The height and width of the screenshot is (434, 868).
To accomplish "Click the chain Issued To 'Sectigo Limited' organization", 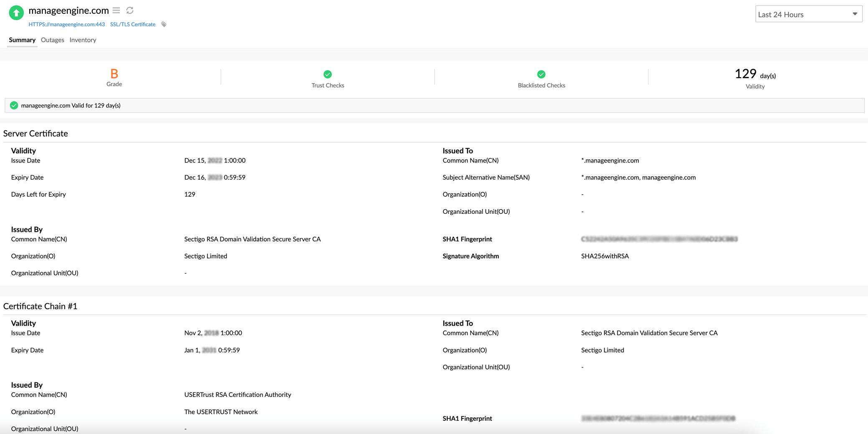I will point(602,350).
